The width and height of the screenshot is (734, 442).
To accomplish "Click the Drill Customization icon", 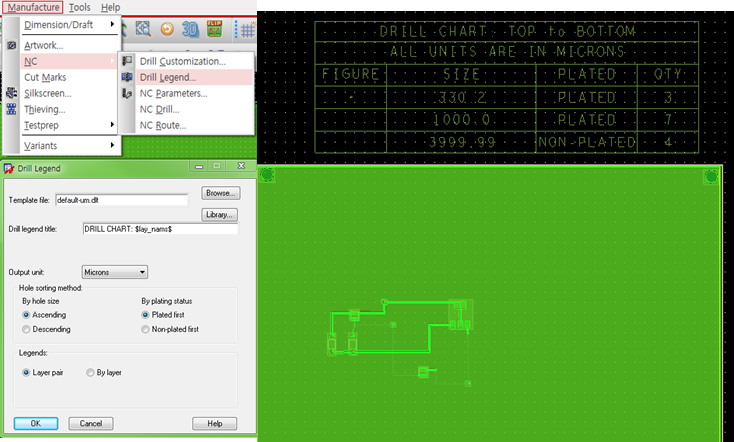I will click(127, 61).
